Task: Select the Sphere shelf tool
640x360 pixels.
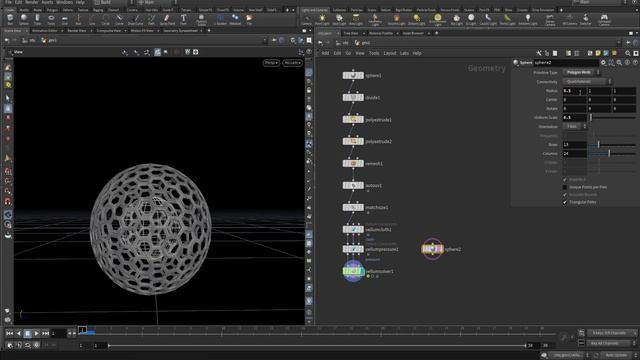Action: (x=24, y=19)
